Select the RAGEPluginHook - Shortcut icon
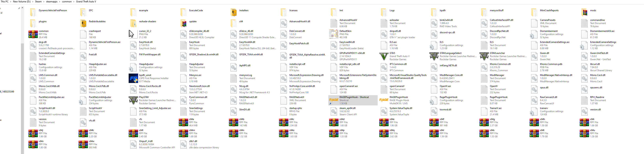 coord(334,100)
